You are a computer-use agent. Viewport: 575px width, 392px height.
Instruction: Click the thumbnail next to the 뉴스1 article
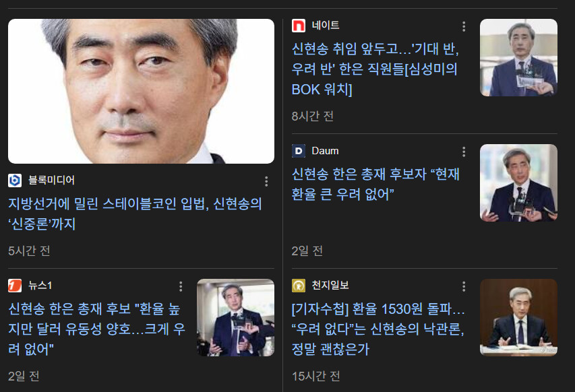(235, 318)
